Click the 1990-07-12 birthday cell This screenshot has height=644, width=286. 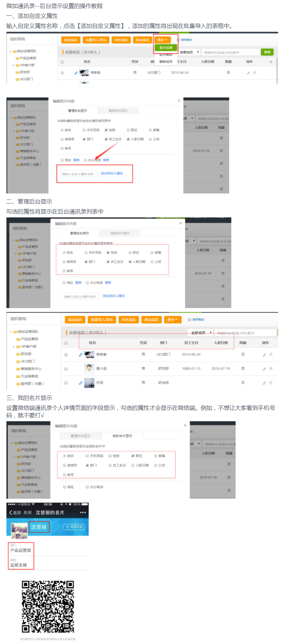[x=191, y=369]
